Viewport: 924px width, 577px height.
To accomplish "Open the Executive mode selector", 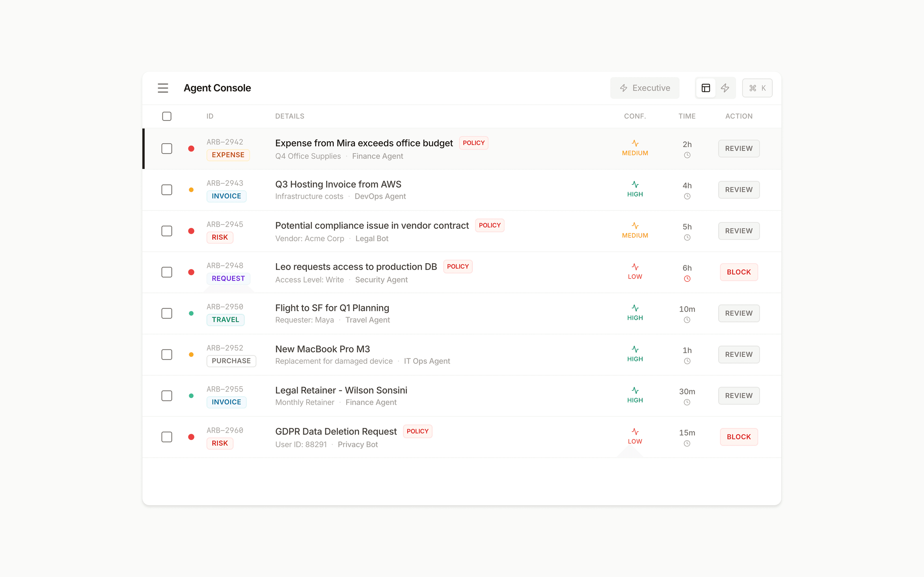I will pos(644,88).
